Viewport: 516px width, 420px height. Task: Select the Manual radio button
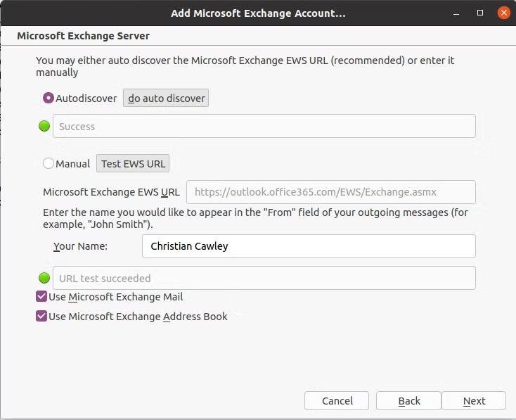point(49,164)
